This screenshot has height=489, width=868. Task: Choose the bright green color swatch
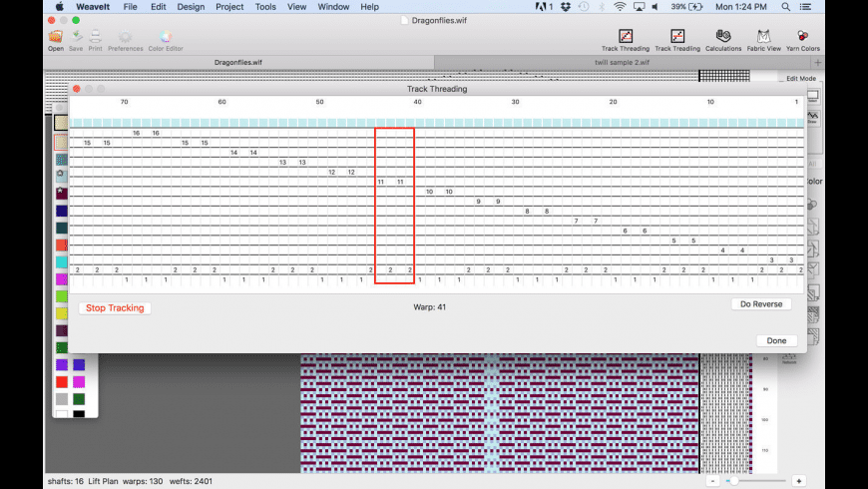62,296
